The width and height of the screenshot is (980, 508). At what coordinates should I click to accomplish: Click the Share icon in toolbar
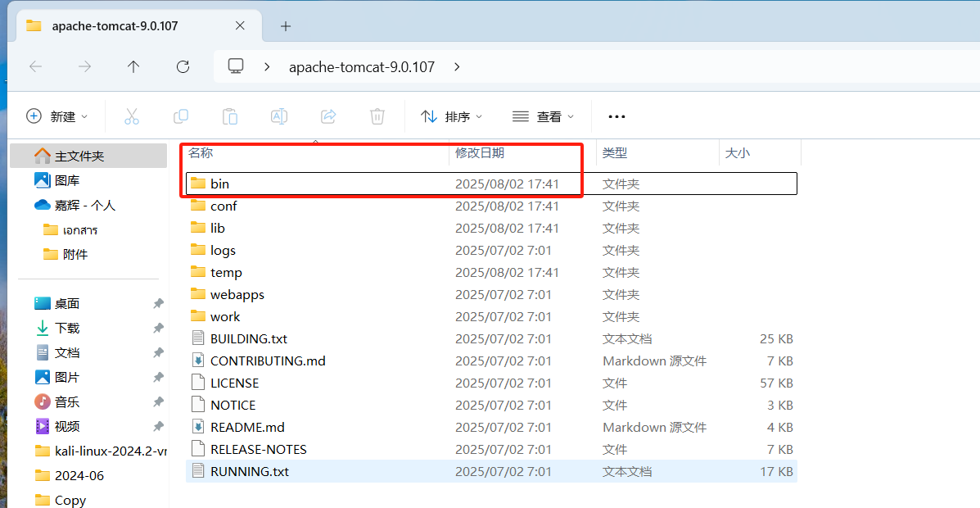click(x=328, y=116)
